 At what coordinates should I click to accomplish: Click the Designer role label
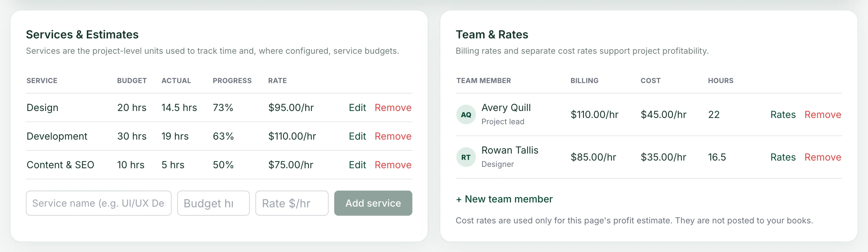point(497,164)
